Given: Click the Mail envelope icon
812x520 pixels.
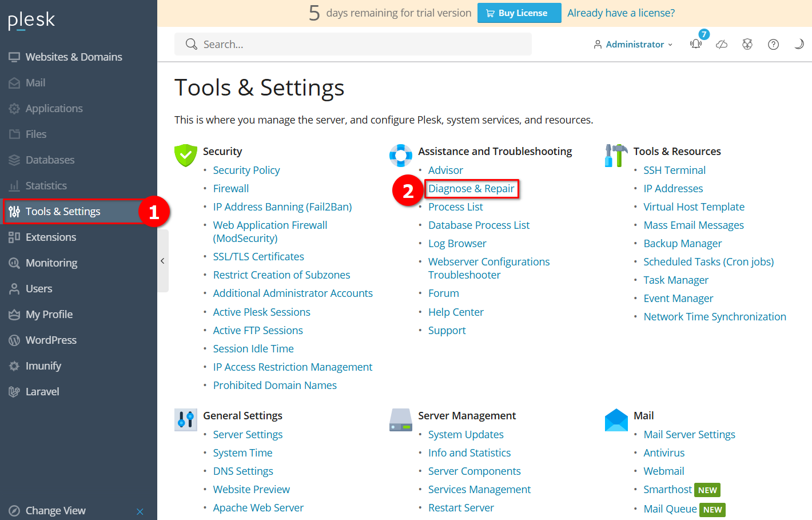Looking at the screenshot, I should (616, 419).
